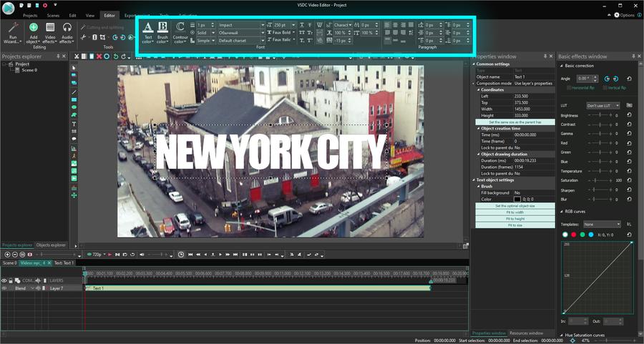Open the Default charset dropdown
Screen dimensions: 644x344
tap(263, 41)
